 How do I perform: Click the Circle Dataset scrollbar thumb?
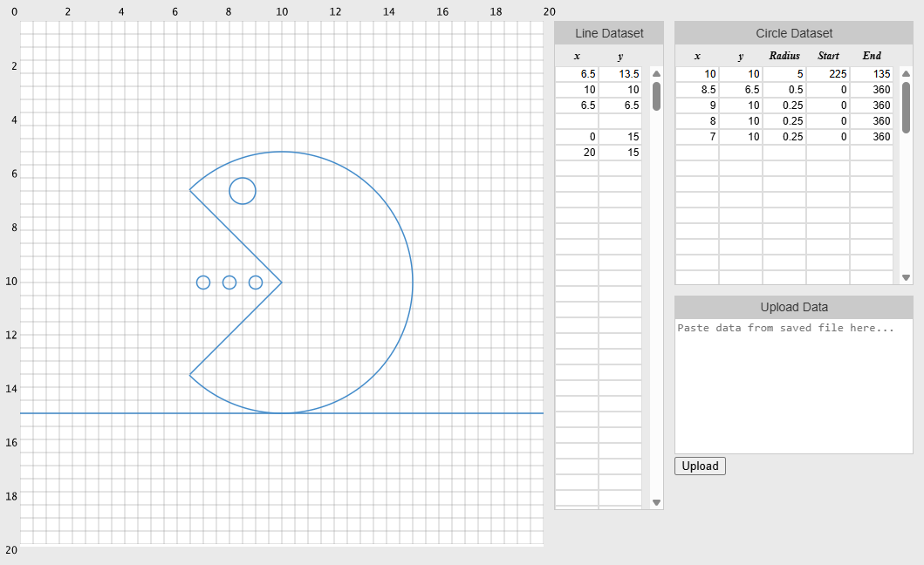pos(906,107)
